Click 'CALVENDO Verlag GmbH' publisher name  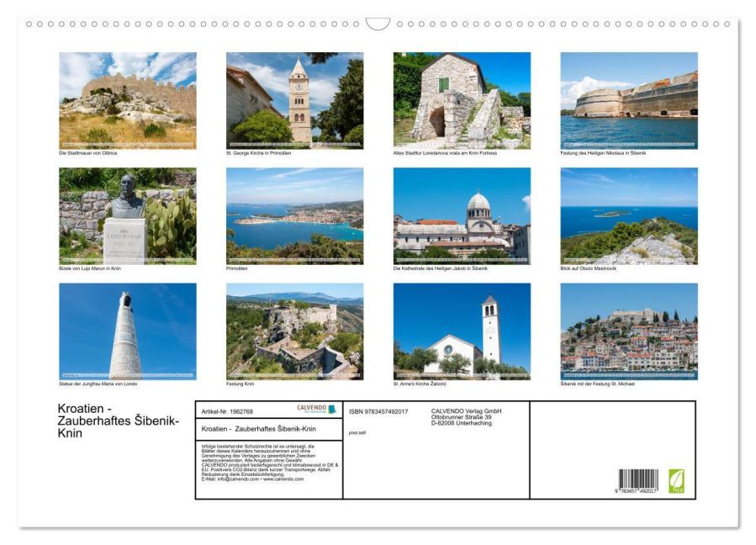466,411
